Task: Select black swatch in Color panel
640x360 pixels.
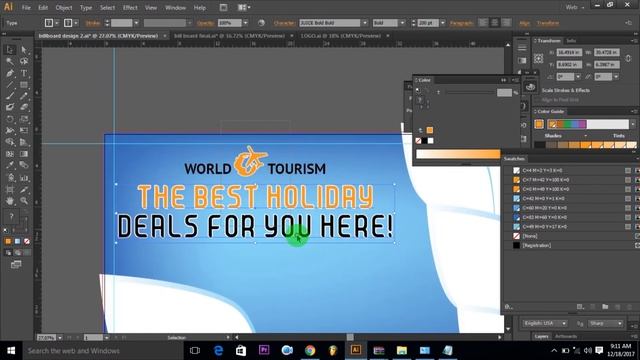Action: point(424,140)
